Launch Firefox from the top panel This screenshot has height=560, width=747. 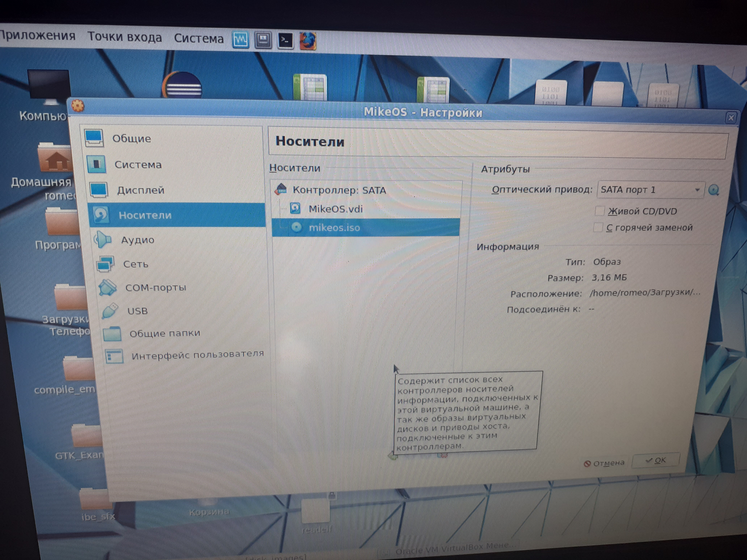pyautogui.click(x=308, y=41)
